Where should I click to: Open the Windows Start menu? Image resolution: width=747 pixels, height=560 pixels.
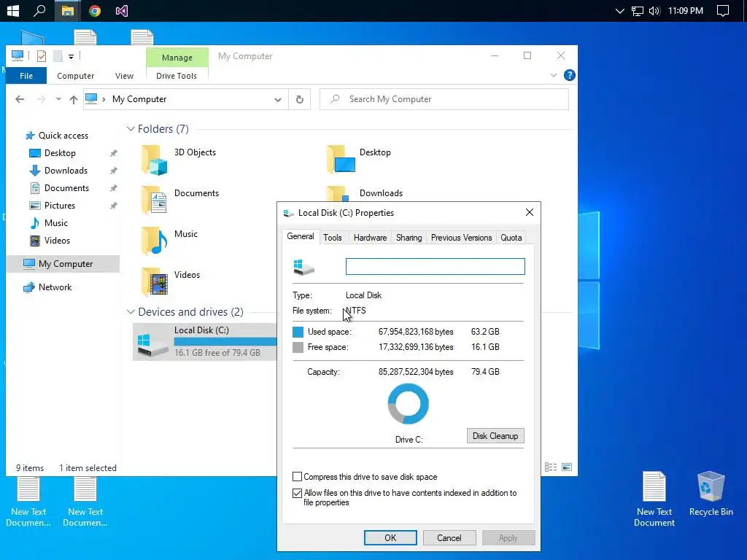13,10
